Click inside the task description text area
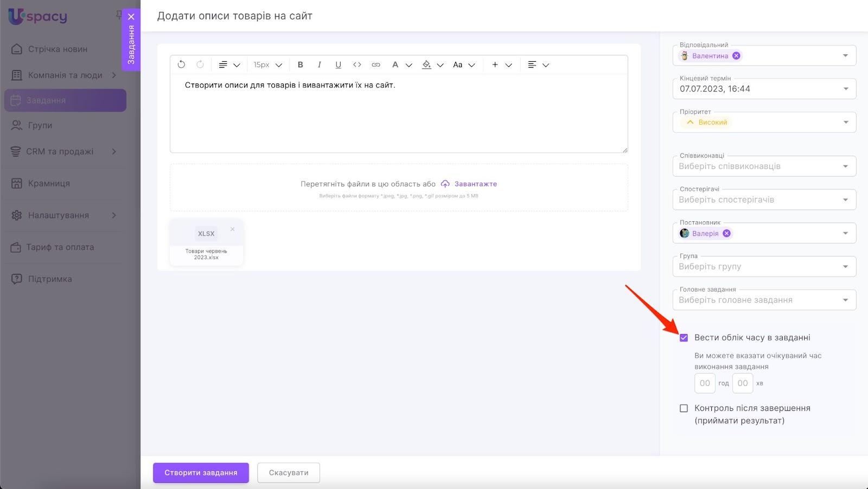The width and height of the screenshot is (868, 489). (399, 113)
